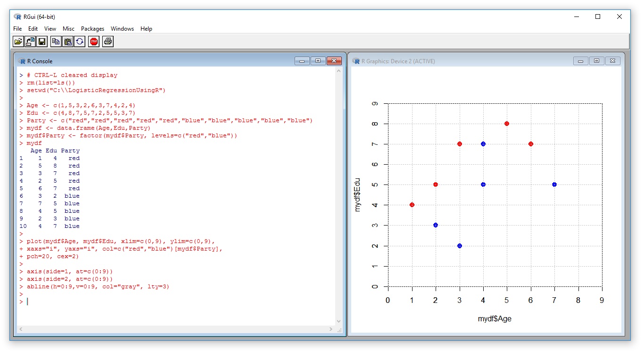The height and width of the screenshot is (352, 644).
Task: Click the Copy and Paste toolbar icon
Action: click(80, 42)
